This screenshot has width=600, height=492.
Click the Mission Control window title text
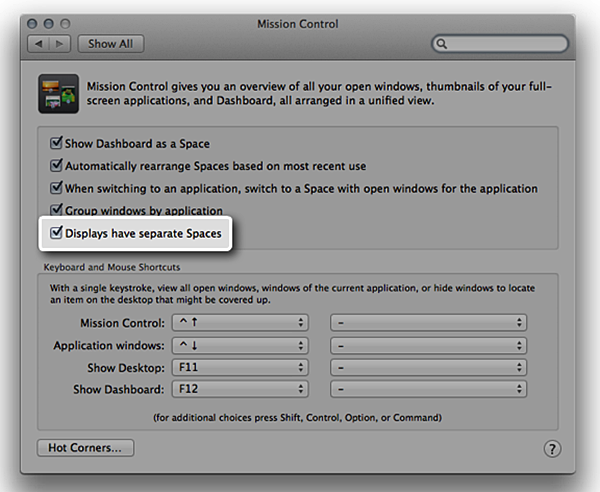(298, 24)
